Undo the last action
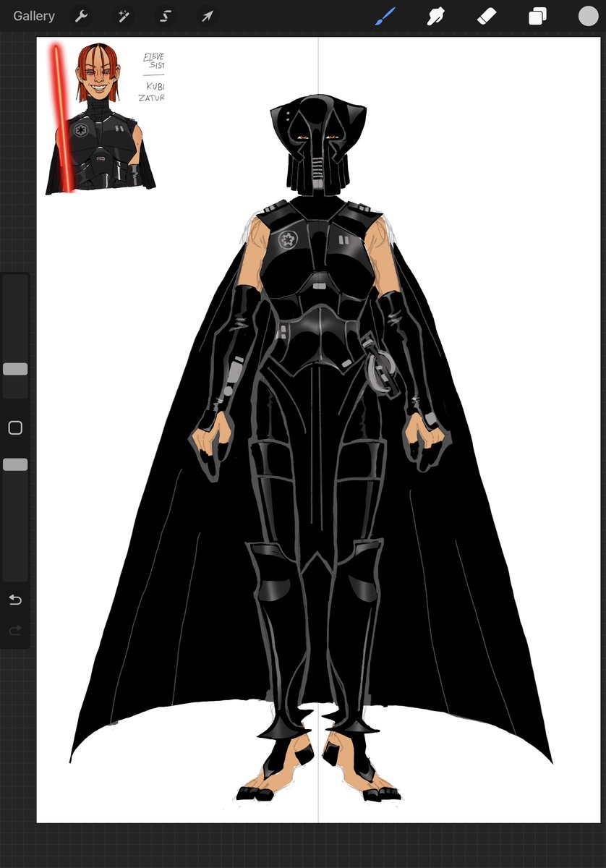This screenshot has width=606, height=868. [x=15, y=600]
